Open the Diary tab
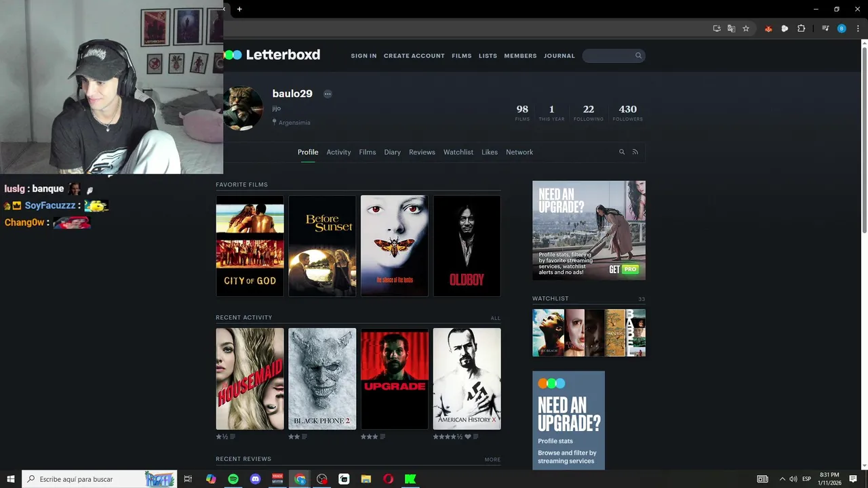This screenshot has height=488, width=868. [x=393, y=152]
